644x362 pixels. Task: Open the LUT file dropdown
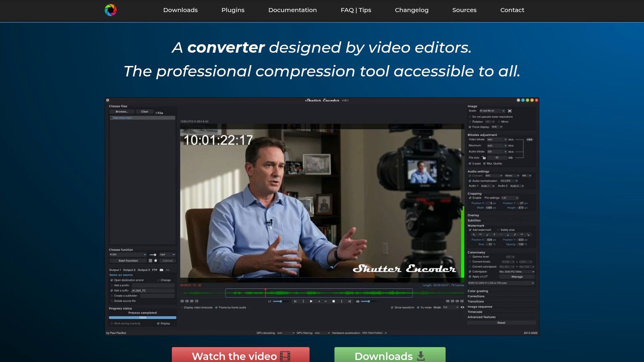pyautogui.click(x=501, y=283)
